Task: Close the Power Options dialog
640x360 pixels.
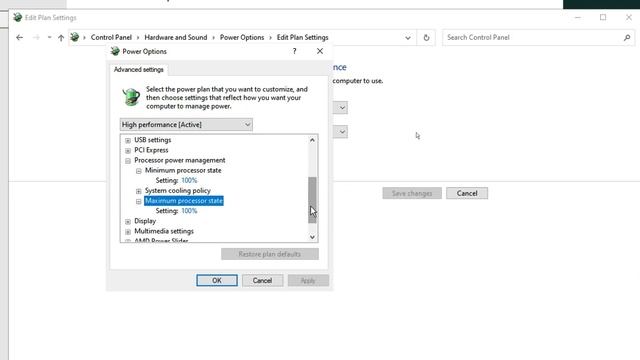Action: point(320,51)
